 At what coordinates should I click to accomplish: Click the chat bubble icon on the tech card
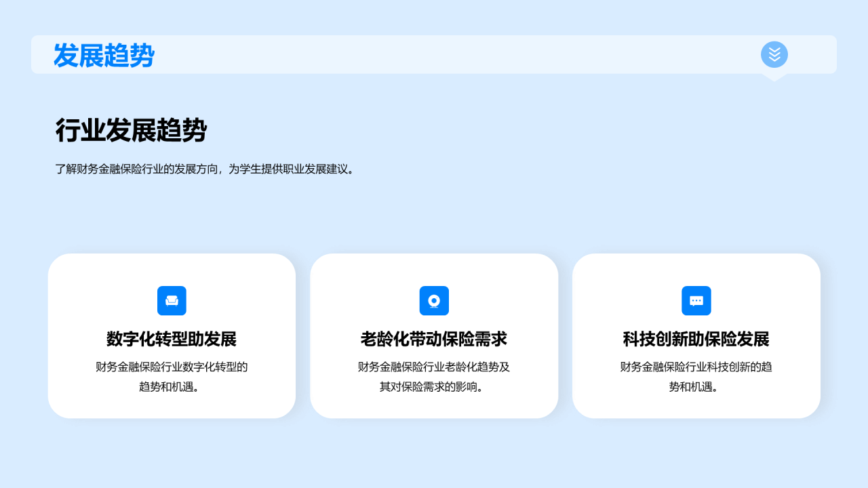(696, 300)
